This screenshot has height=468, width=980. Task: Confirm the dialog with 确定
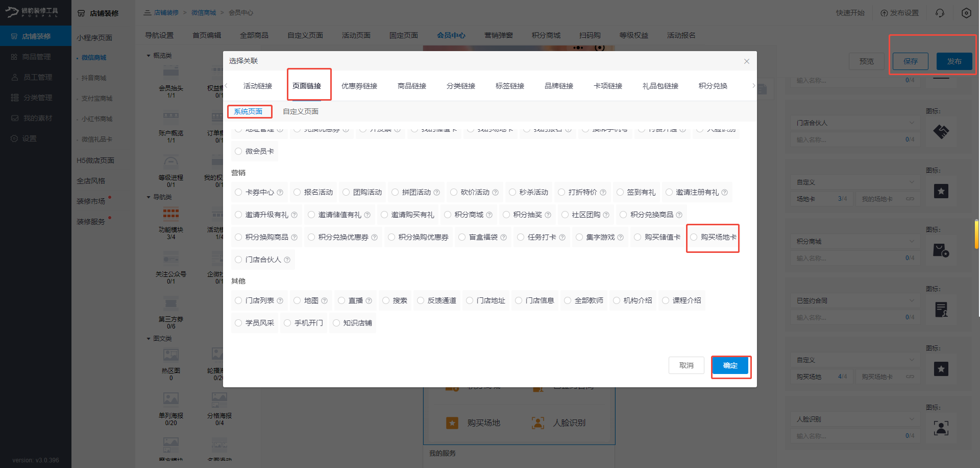[730, 366]
